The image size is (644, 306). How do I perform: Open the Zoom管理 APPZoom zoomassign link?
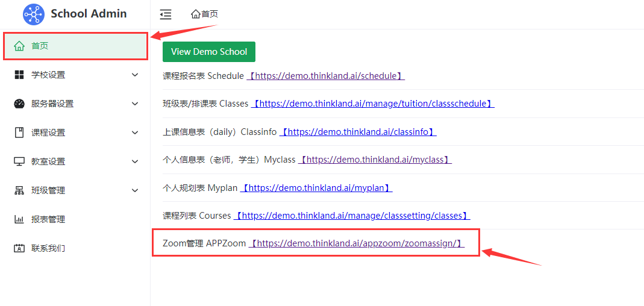click(x=357, y=243)
